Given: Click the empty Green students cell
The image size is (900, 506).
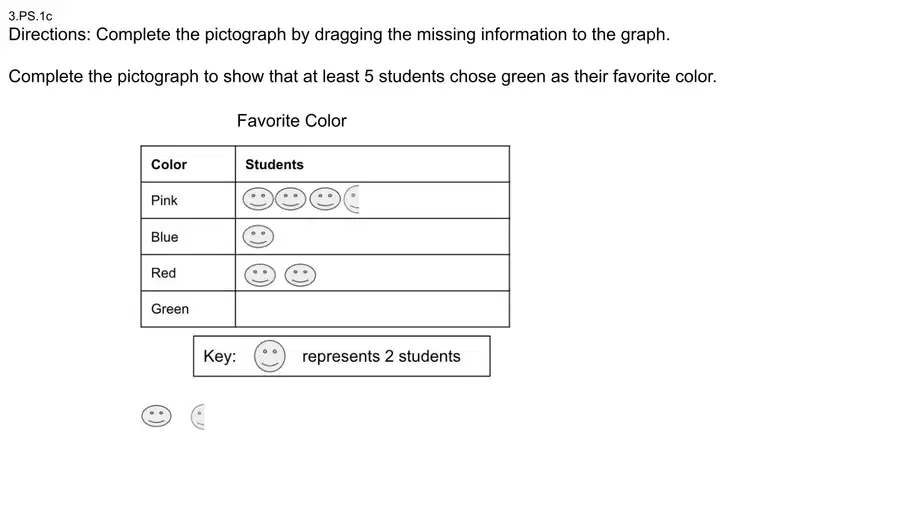Looking at the screenshot, I should coord(372,309).
